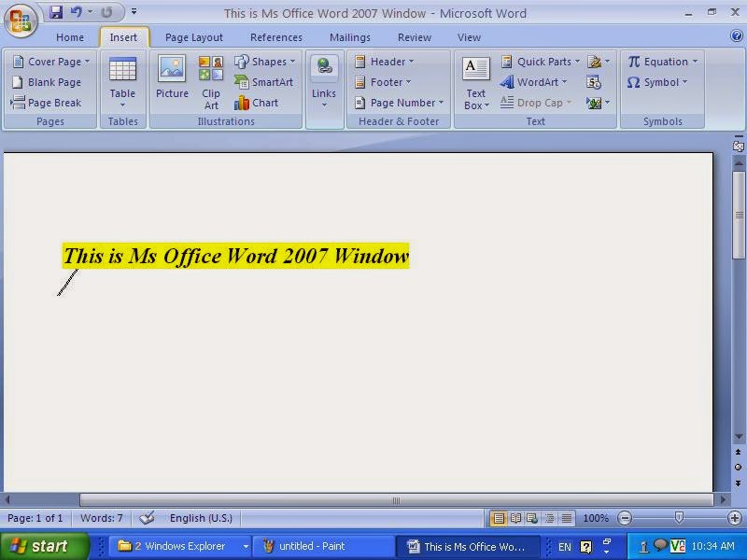Image resolution: width=747 pixels, height=560 pixels.
Task: Switch to the Home tab
Action: (69, 37)
